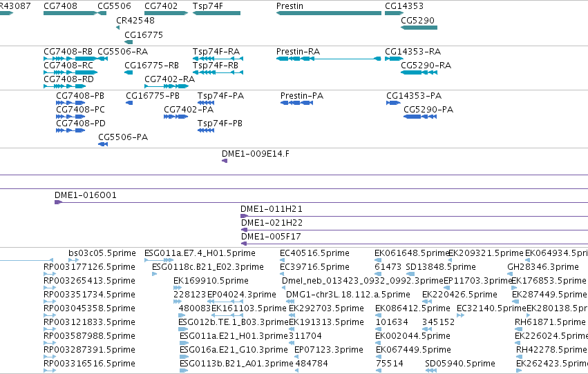This screenshot has height=374, width=588.
Task: Select the CG14353-RA transcript
Action: (x=394, y=59)
